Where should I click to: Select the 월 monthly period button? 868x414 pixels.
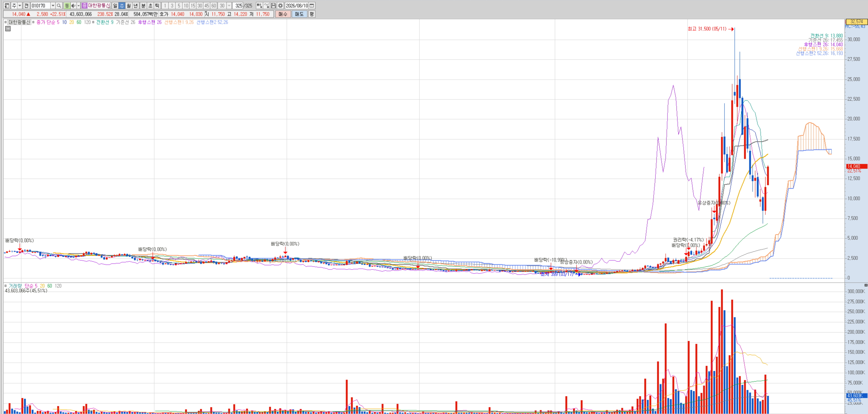129,6
